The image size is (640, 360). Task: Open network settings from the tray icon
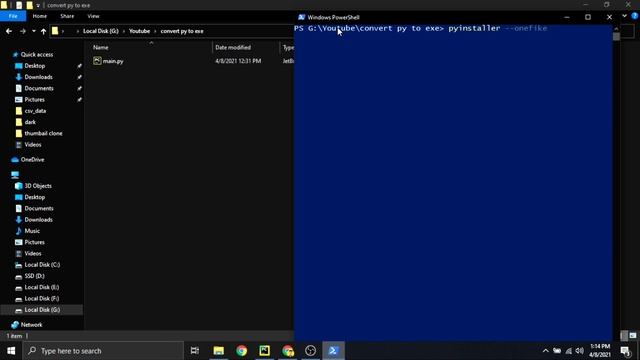[569, 351]
